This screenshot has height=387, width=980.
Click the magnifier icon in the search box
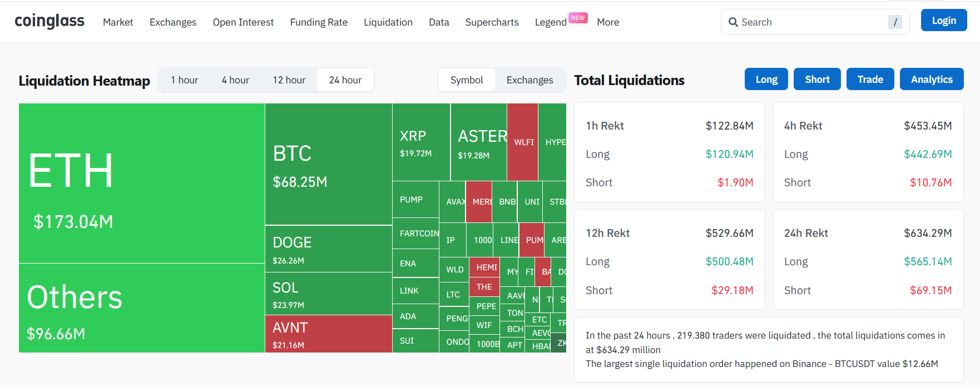click(x=733, y=22)
